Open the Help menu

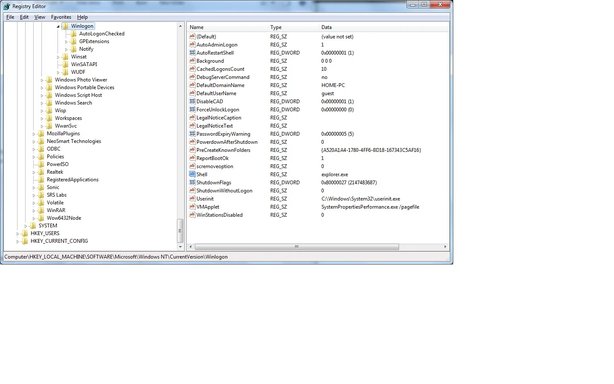82,17
